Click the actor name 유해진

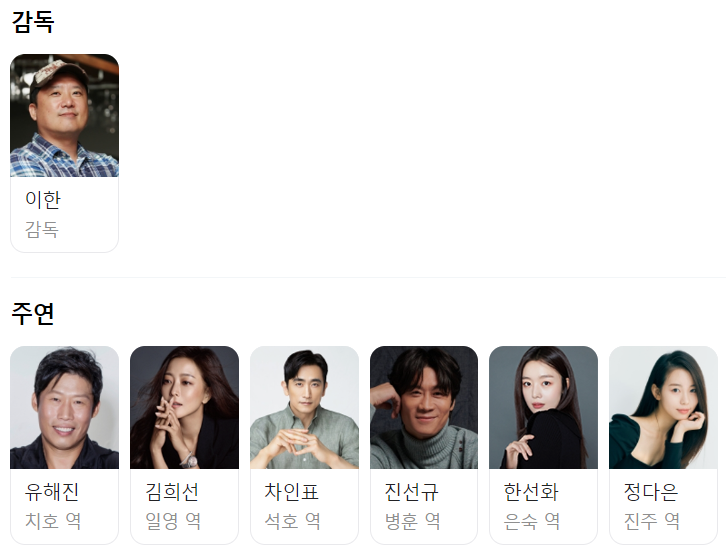point(52,492)
